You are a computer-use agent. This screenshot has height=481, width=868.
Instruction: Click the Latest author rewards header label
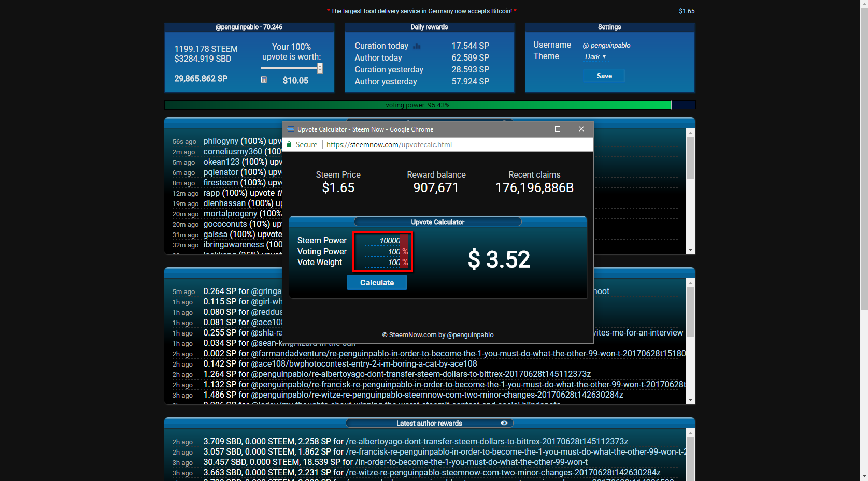(429, 424)
